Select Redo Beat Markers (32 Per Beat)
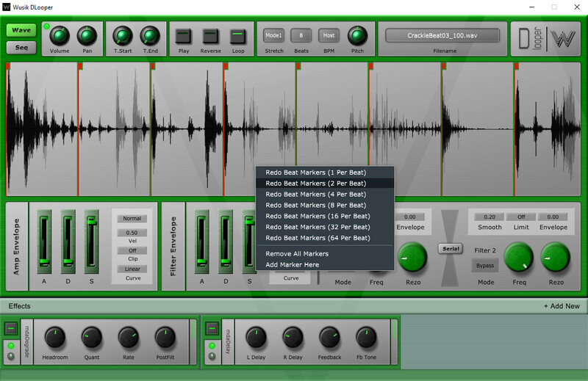The image size is (588, 381). (325, 227)
